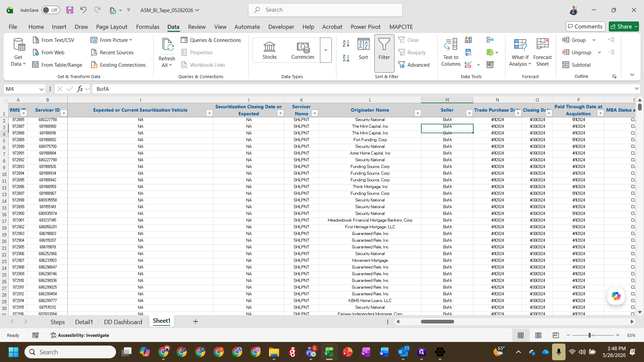644x362 pixels.
Task: Sort A to Z ascending icon
Action: [346, 43]
